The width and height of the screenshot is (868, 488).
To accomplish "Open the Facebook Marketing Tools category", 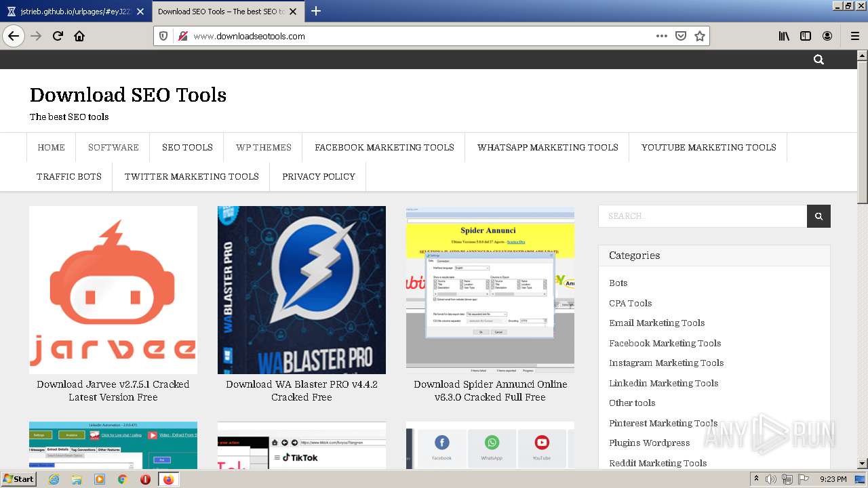I will pos(665,343).
